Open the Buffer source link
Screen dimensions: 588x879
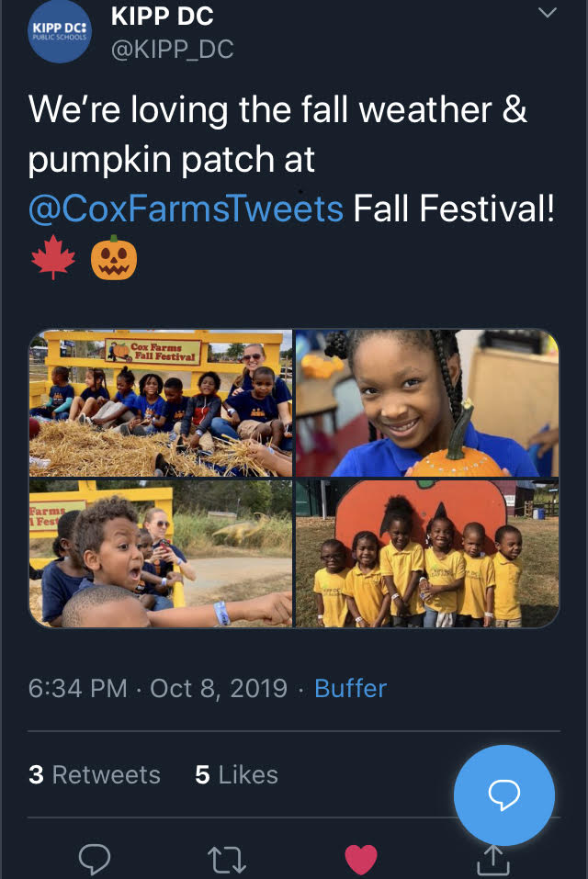(350, 688)
